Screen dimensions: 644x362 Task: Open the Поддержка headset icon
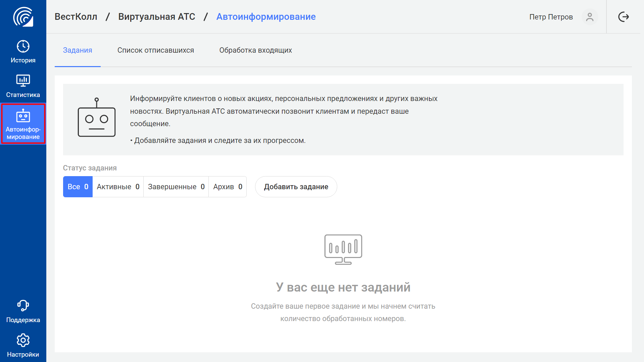pos(23,306)
